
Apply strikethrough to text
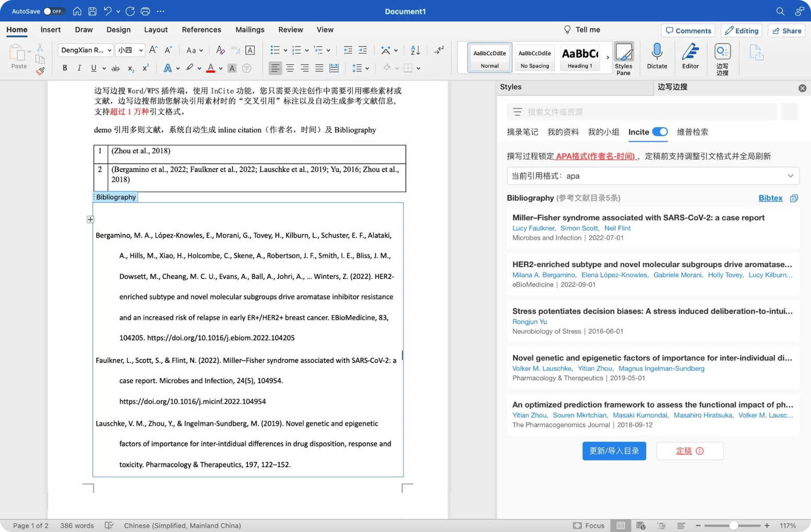point(116,68)
